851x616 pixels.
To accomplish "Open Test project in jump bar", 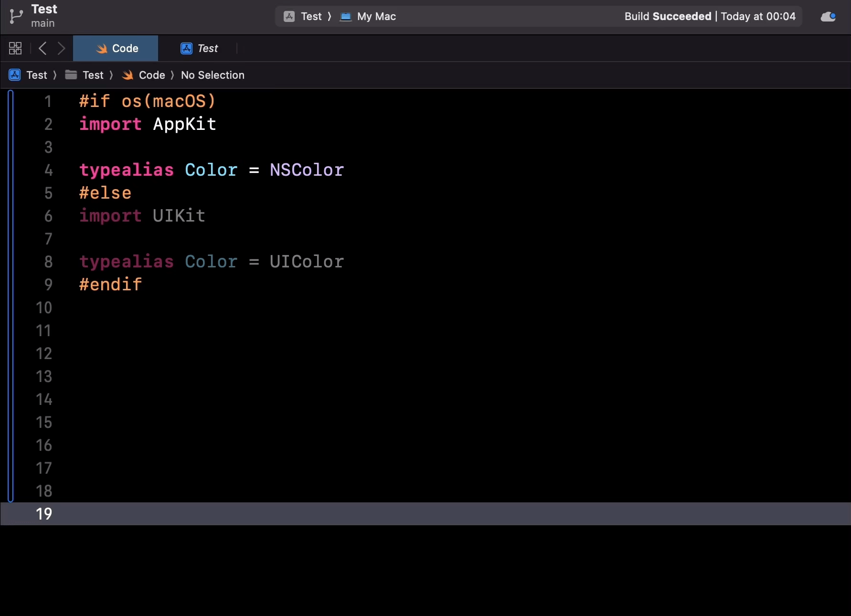I will (x=37, y=75).
